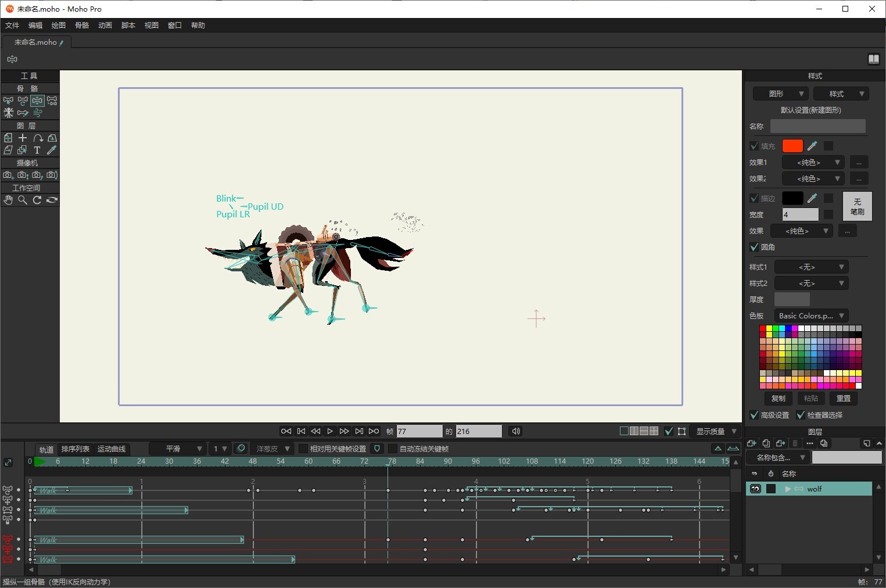Open the 效果1 fill effect dropdown
The width and height of the screenshot is (886, 588).
click(x=813, y=162)
